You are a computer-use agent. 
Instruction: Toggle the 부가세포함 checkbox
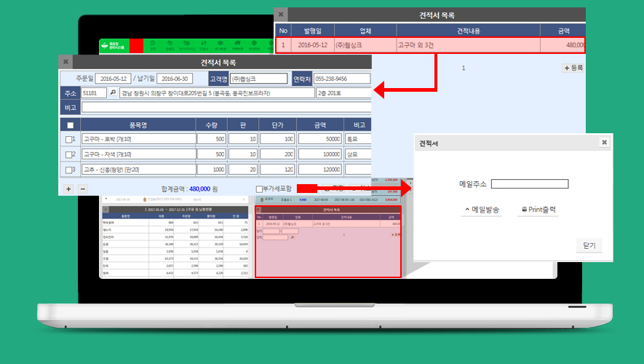pyautogui.click(x=260, y=189)
